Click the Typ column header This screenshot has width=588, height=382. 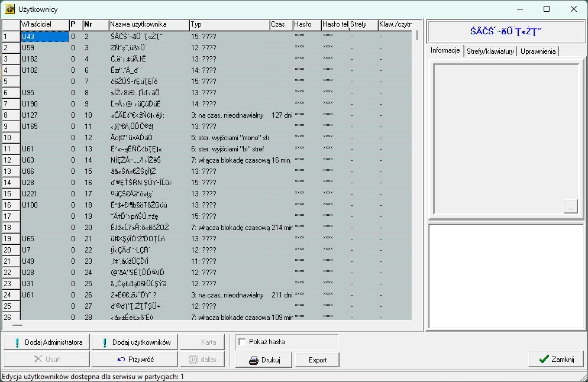click(228, 25)
